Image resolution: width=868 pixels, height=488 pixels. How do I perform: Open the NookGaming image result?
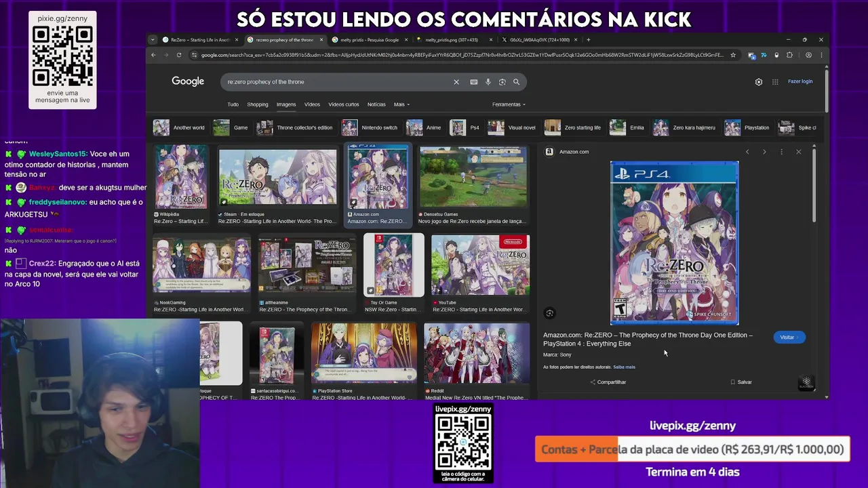click(x=201, y=273)
